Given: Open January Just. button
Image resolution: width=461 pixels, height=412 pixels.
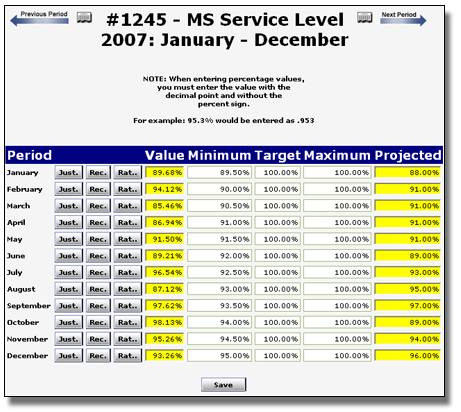Looking at the screenshot, I should pyautogui.click(x=68, y=172).
